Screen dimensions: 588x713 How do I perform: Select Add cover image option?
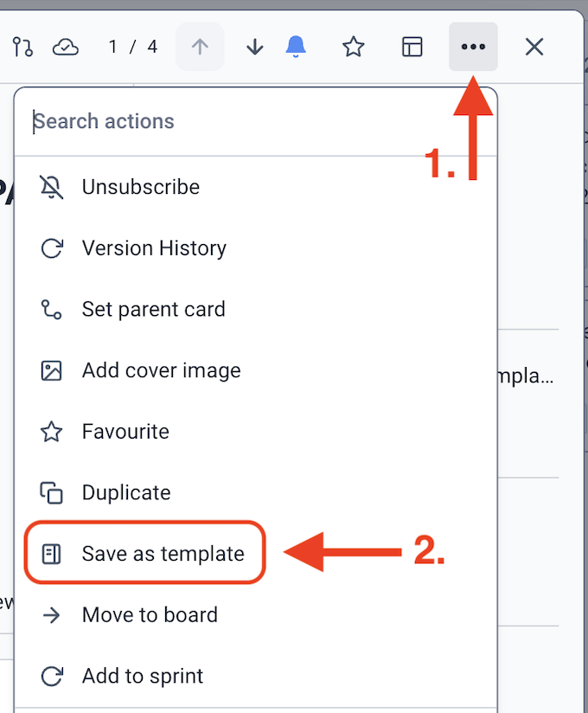(x=161, y=370)
